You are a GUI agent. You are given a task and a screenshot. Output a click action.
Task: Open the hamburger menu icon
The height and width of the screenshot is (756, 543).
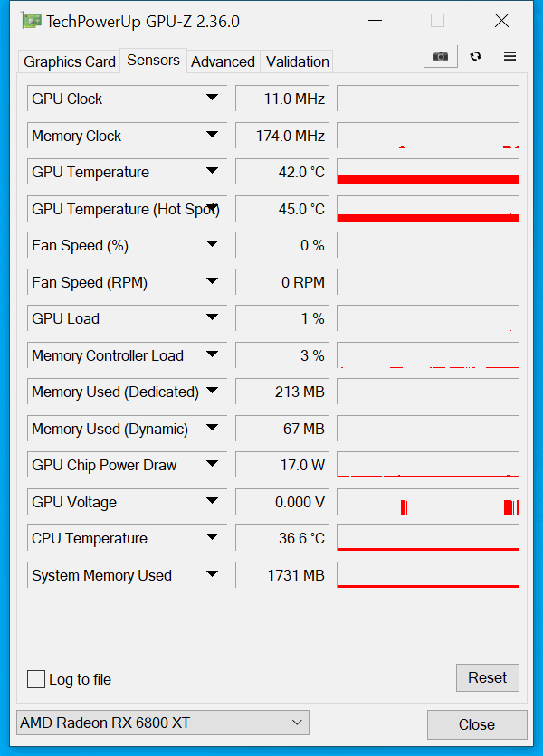[510, 56]
